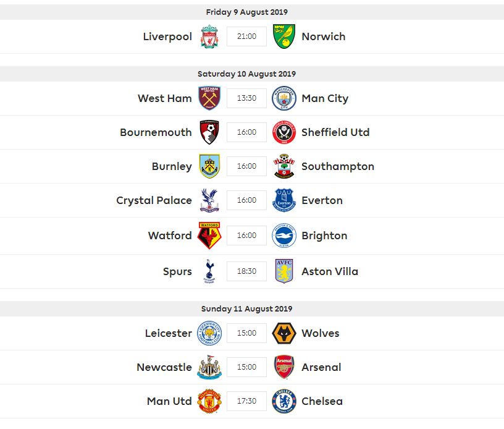The height and width of the screenshot is (429, 504).
Task: Open the Bournemouth club badge
Action: pyautogui.click(x=209, y=132)
